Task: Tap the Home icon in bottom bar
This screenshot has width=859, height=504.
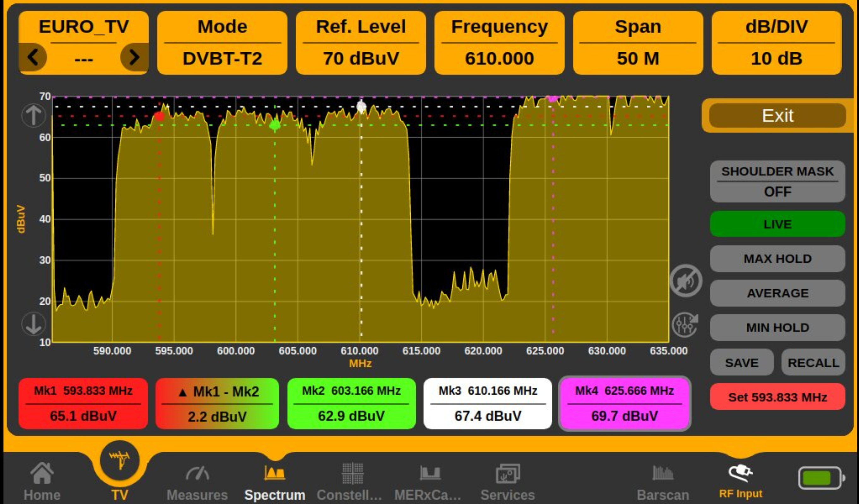Action: click(x=42, y=473)
